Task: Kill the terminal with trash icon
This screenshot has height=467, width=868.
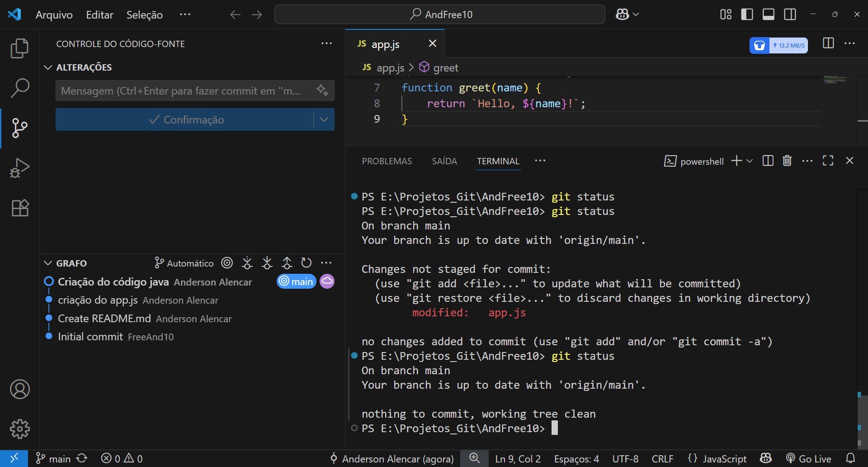Action: 787,161
